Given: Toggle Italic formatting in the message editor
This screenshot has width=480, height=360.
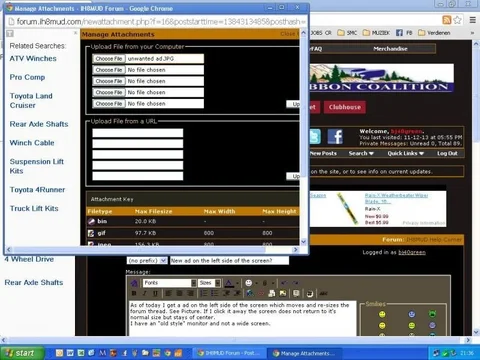Looking at the screenshot, I should click(x=145, y=293).
